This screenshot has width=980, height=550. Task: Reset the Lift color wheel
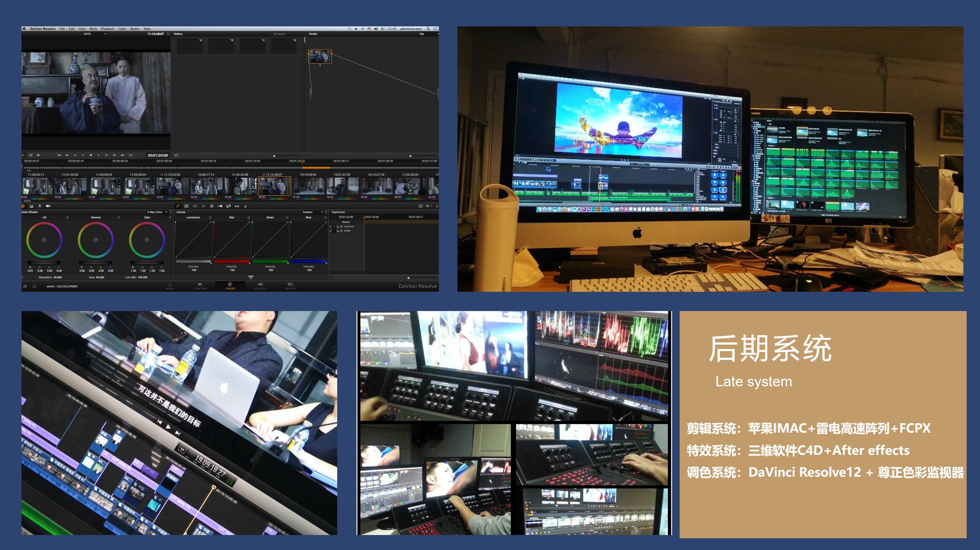[x=68, y=218]
